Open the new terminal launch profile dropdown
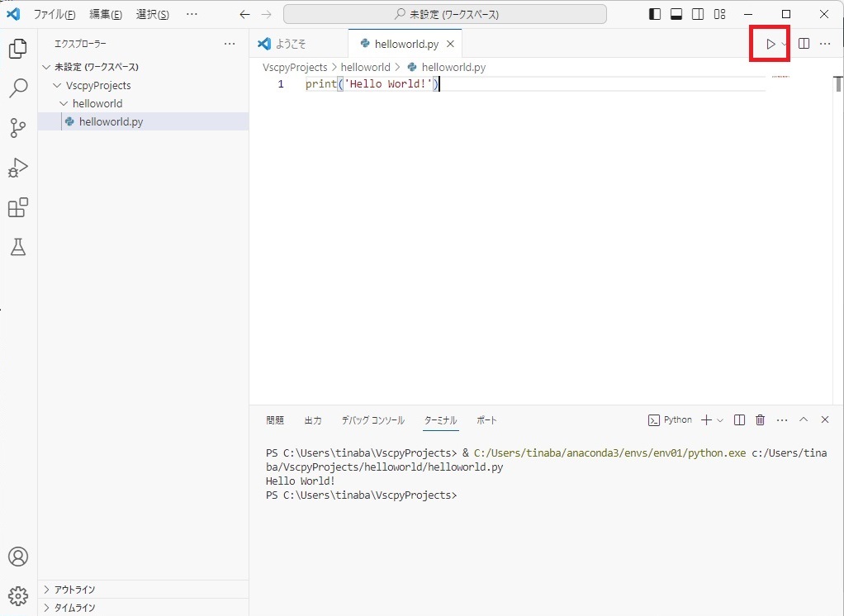 720,420
